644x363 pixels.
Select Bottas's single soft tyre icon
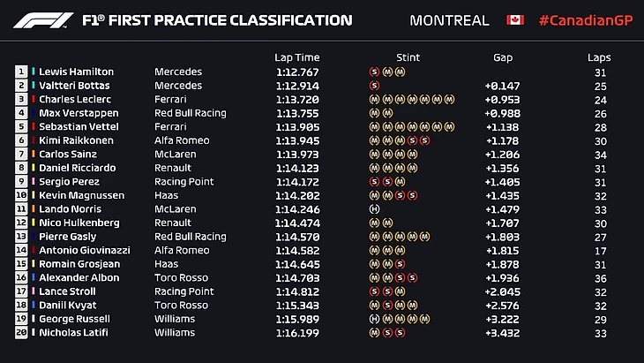374,86
